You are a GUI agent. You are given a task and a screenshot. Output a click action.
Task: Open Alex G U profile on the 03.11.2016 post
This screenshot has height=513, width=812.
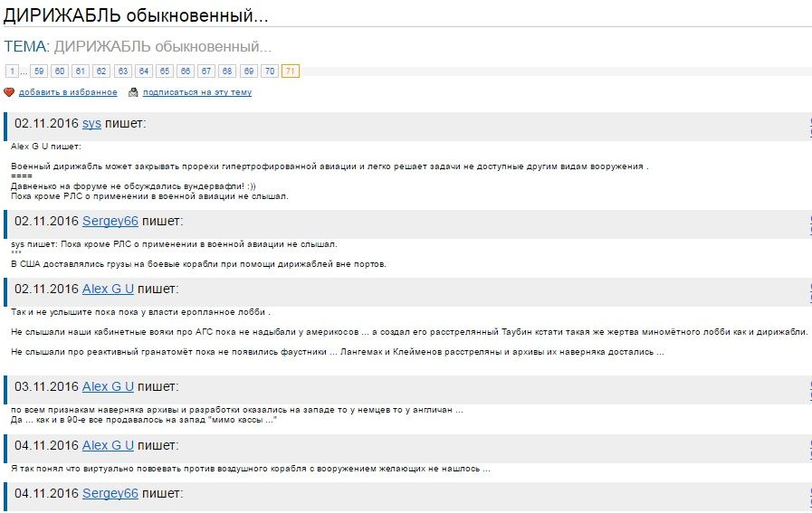[x=108, y=386]
